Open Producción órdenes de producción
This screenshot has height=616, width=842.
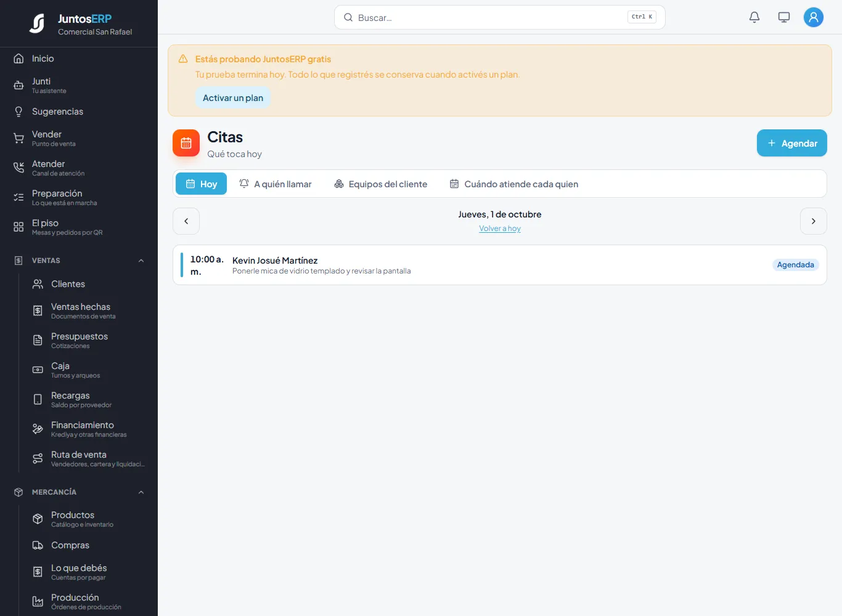pyautogui.click(x=88, y=601)
